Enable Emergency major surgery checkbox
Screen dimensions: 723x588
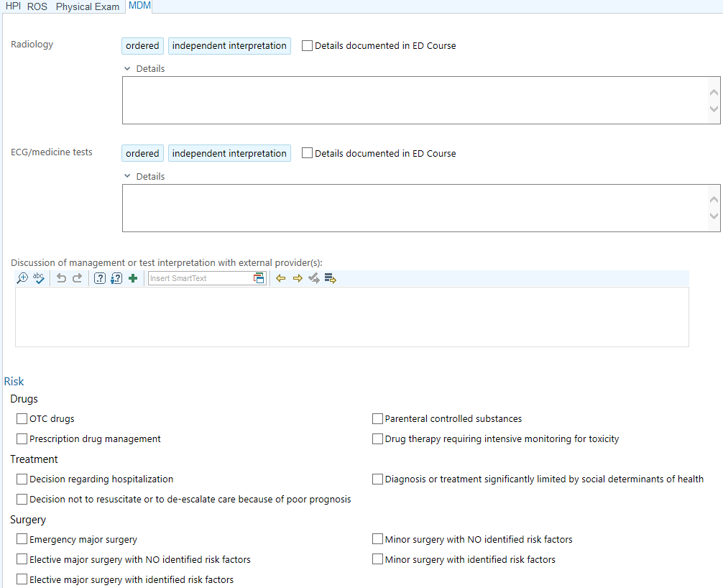pyautogui.click(x=22, y=539)
